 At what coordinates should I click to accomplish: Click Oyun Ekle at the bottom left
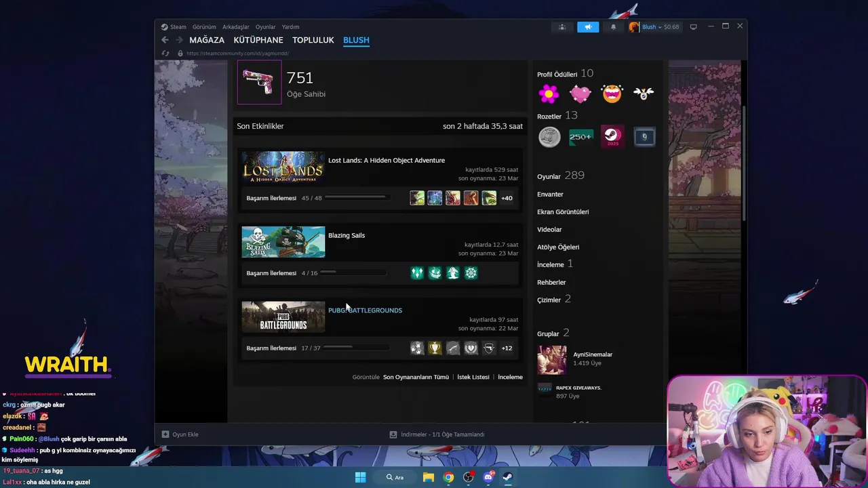coord(180,434)
